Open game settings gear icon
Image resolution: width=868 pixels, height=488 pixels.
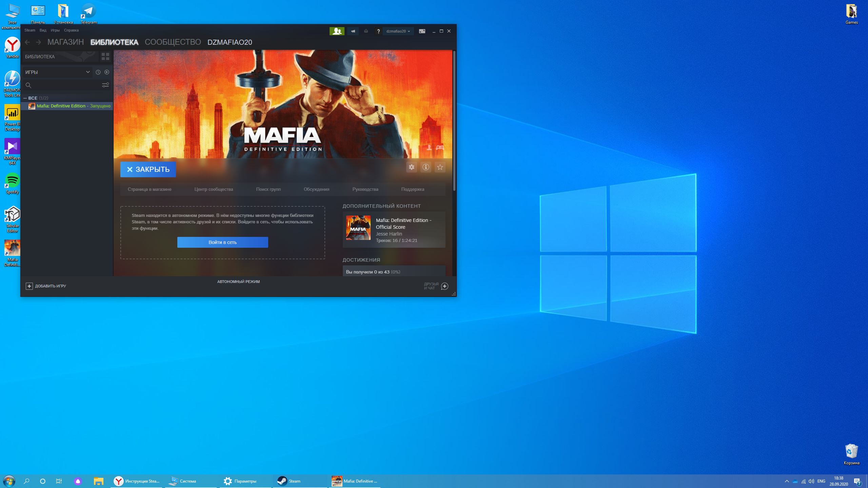411,167
